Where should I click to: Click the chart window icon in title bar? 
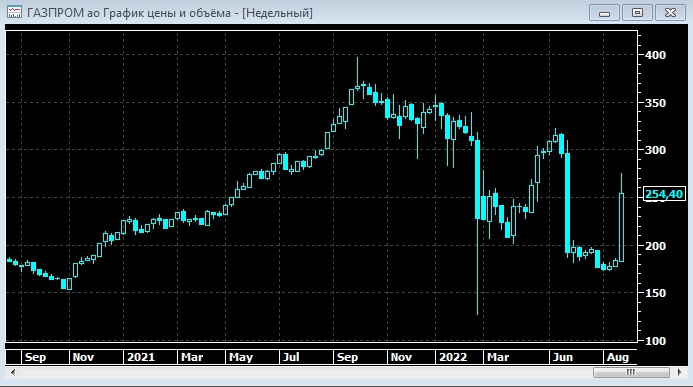click(x=14, y=12)
